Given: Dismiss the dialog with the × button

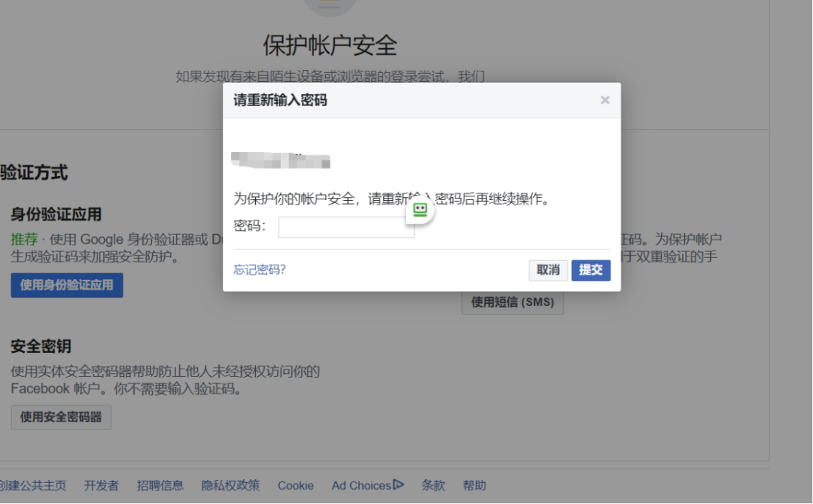Looking at the screenshot, I should [604, 99].
